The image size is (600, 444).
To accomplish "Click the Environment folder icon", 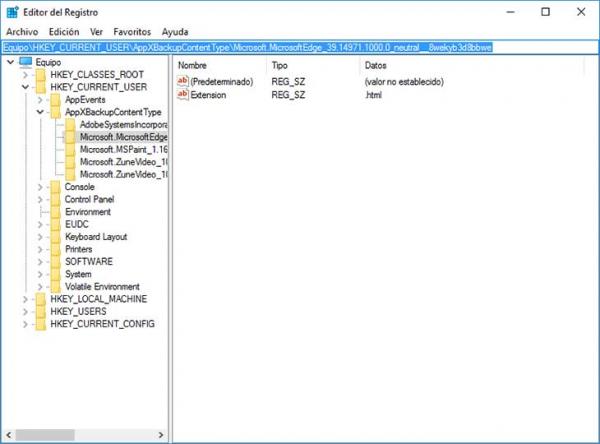I will tap(55, 212).
